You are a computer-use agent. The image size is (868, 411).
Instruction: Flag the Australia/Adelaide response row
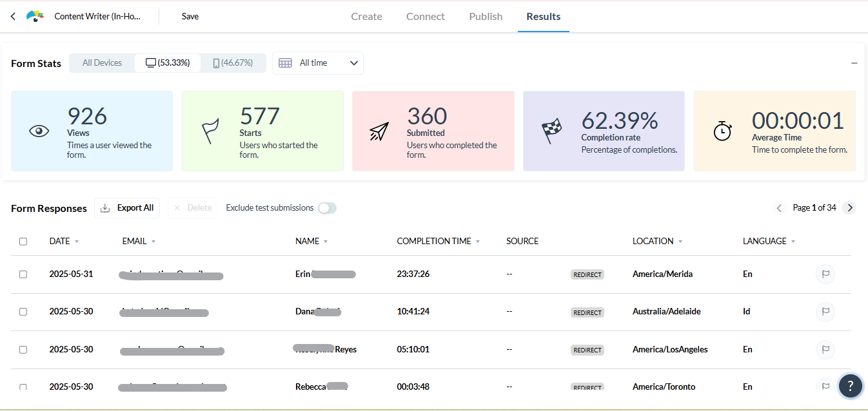point(825,312)
